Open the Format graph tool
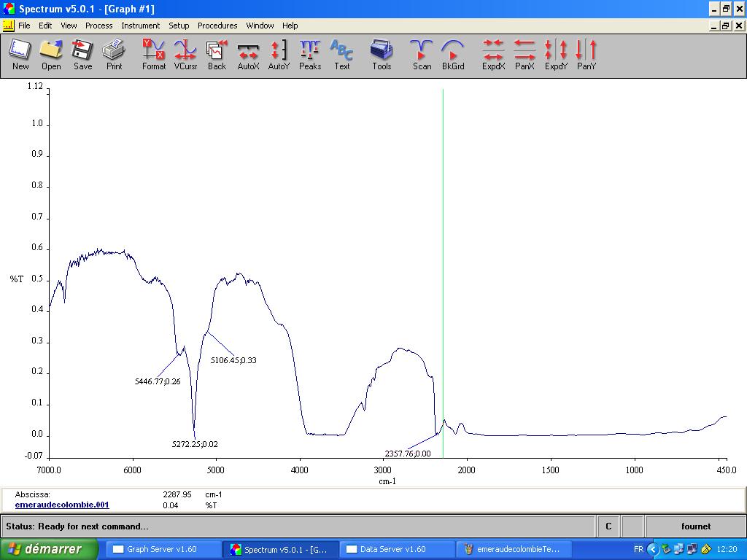The image size is (747, 560). (x=154, y=55)
